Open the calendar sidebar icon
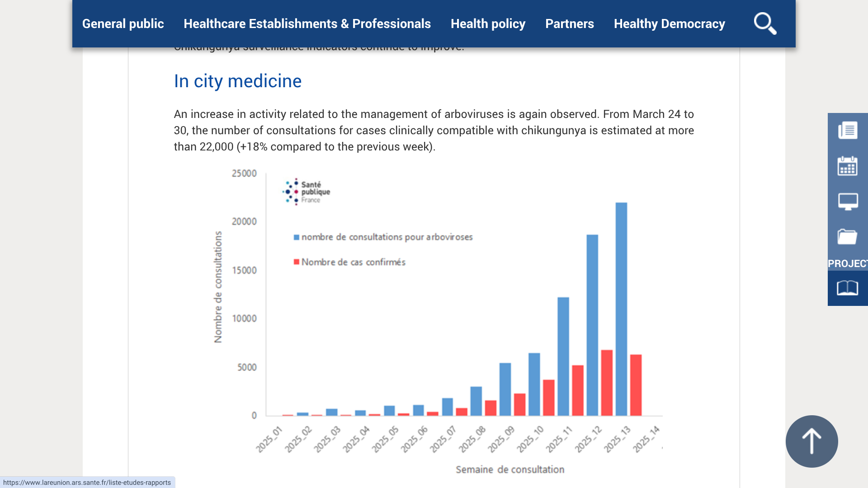Viewport: 868px width, 488px height. (848, 166)
